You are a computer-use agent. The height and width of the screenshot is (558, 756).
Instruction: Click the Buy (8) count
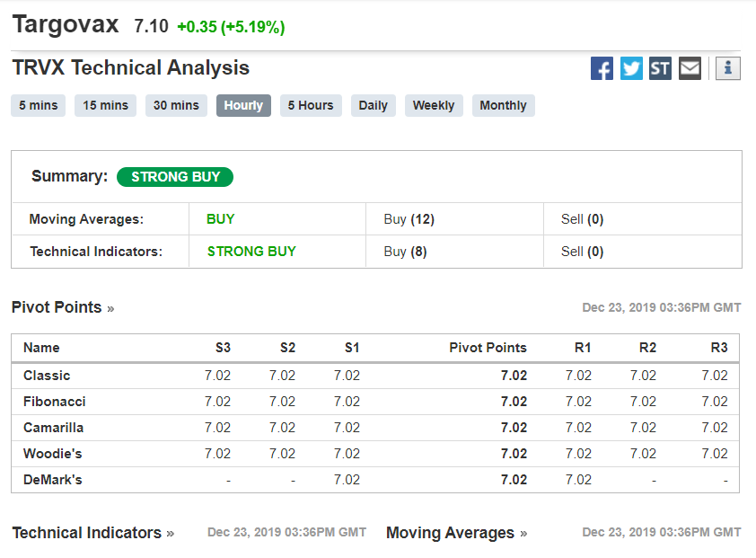tap(405, 252)
